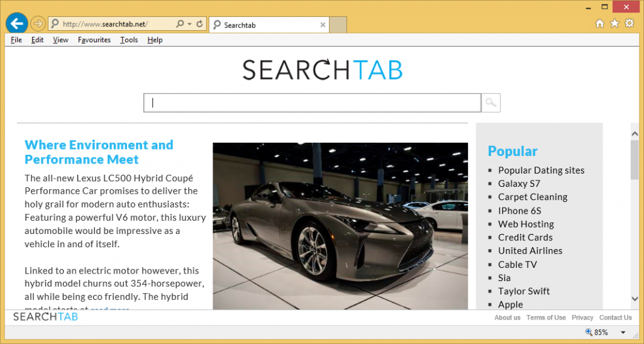Refresh the page with the reload icon
Image resolution: width=644 pixels, height=344 pixels.
200,24
